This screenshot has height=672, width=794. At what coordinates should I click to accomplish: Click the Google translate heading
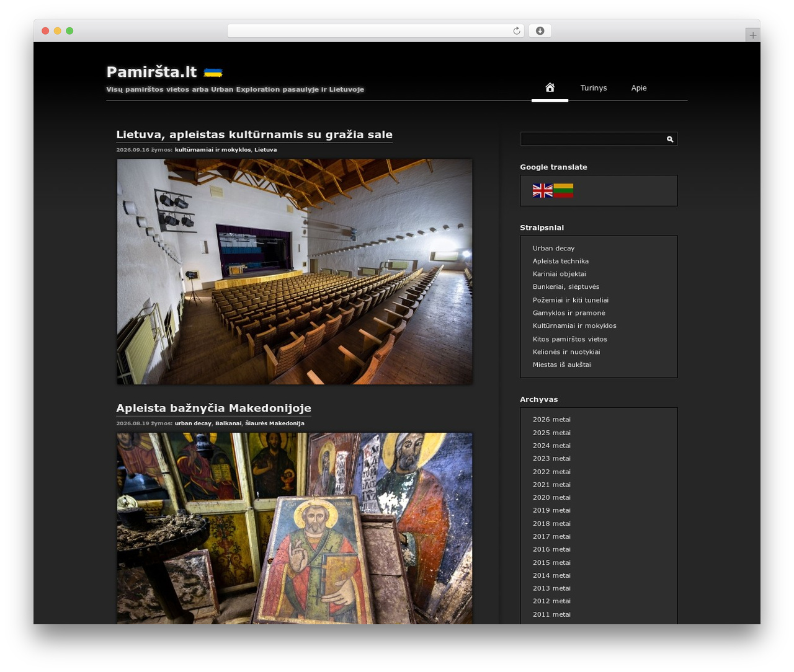(553, 167)
